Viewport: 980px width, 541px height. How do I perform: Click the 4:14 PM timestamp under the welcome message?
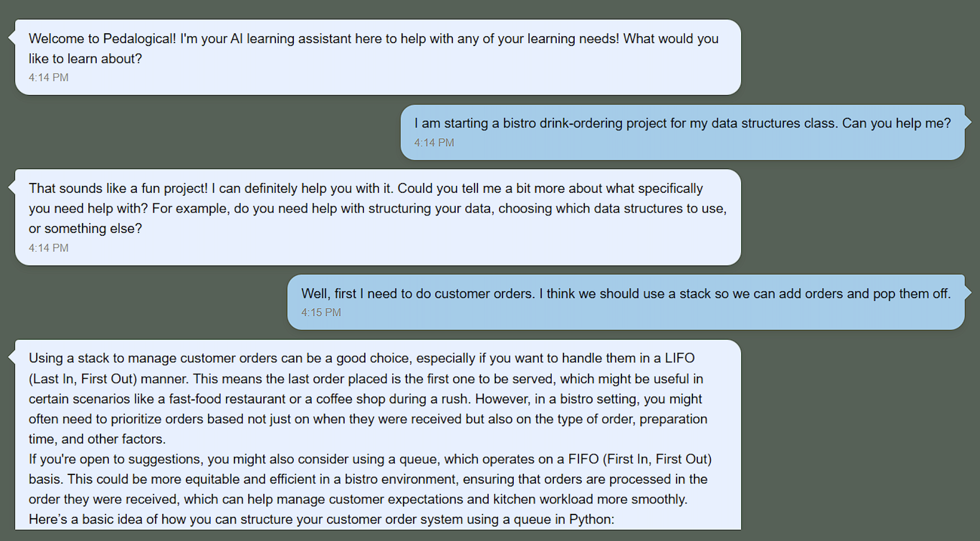tap(48, 78)
